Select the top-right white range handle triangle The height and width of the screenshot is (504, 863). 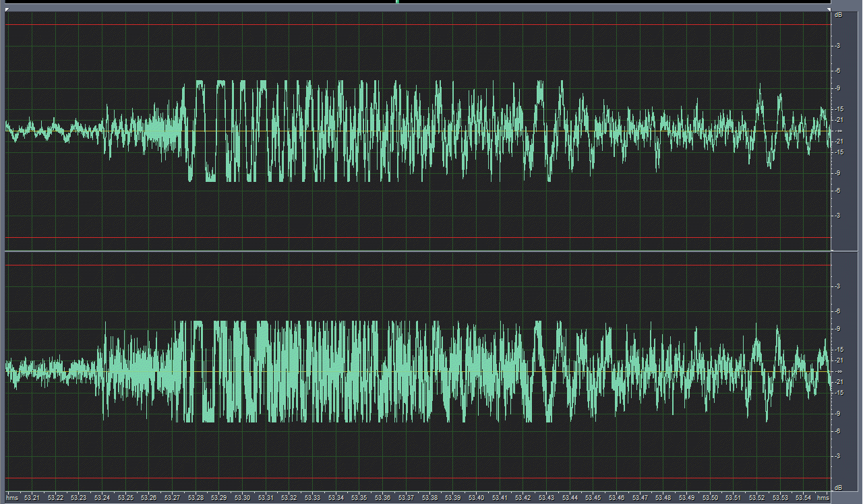829,9
